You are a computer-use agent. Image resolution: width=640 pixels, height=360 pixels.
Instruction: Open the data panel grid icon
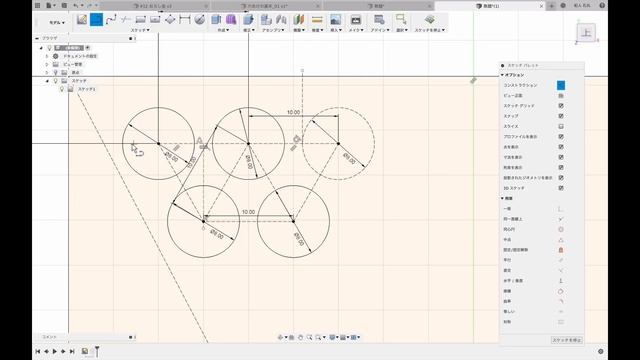coord(38,6)
